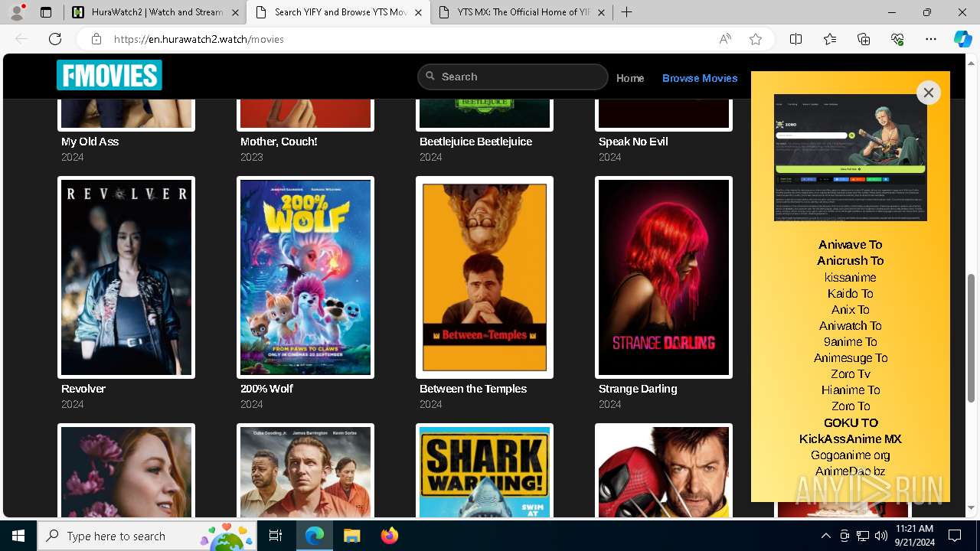This screenshot has height=551, width=980.
Task: Click the page vertical scrollbar thumb
Action: tap(972, 338)
